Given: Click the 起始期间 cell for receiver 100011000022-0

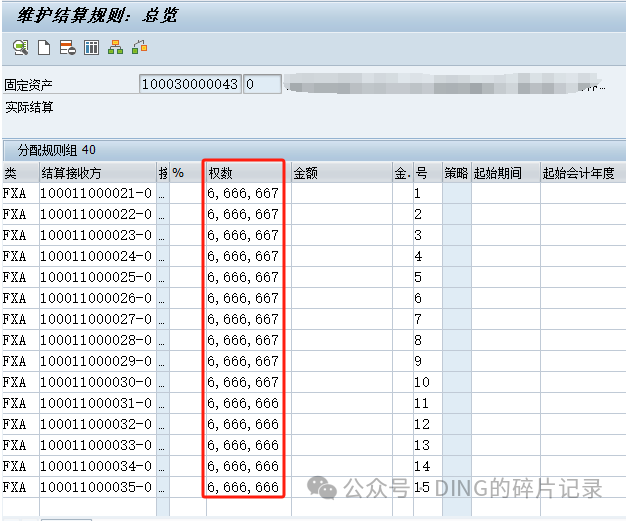Looking at the screenshot, I should click(x=506, y=214).
